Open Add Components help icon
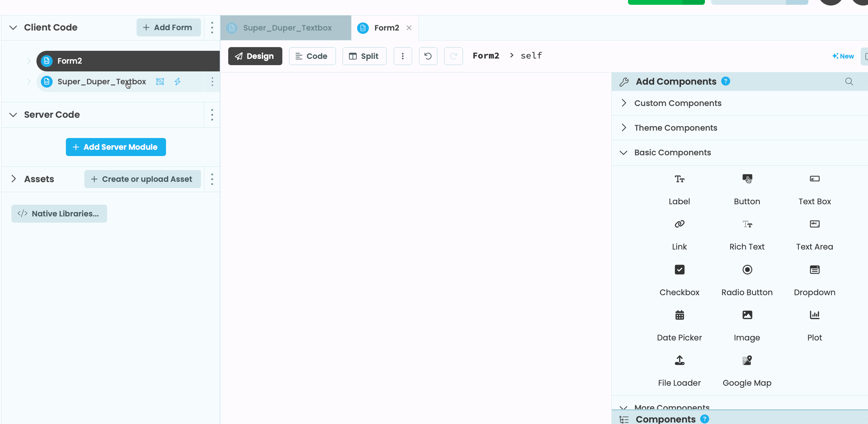The image size is (868, 424). click(x=726, y=81)
